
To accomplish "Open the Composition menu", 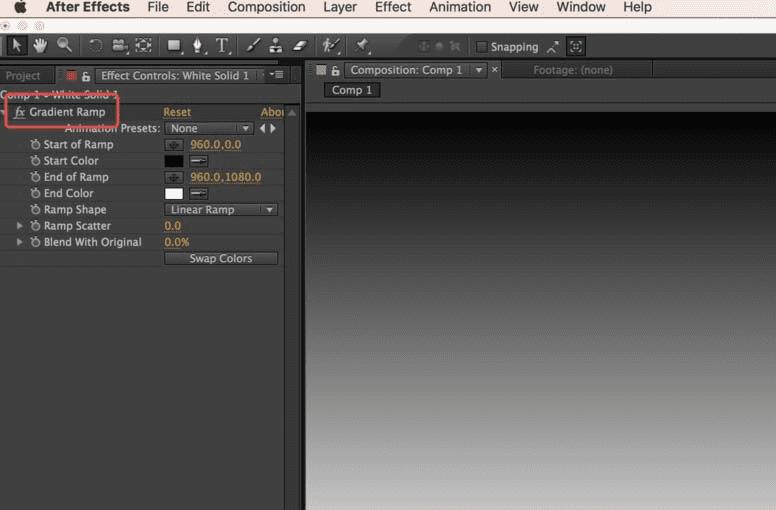I will coord(264,7).
